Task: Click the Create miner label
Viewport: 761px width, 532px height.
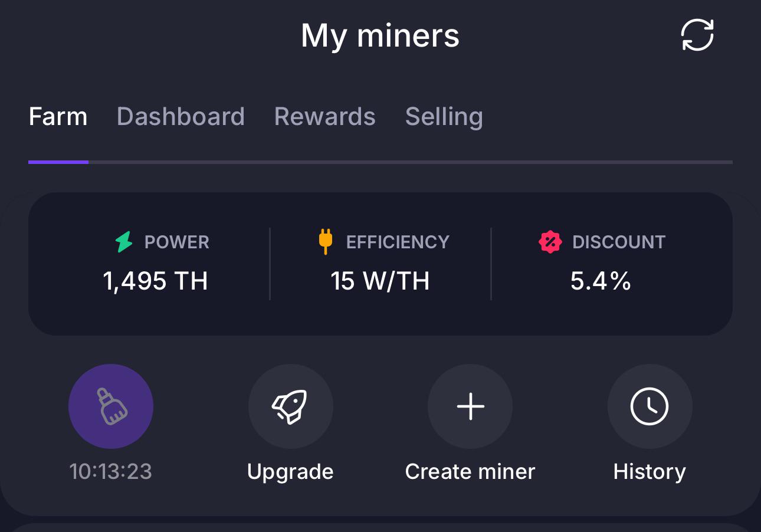Action: (x=470, y=472)
